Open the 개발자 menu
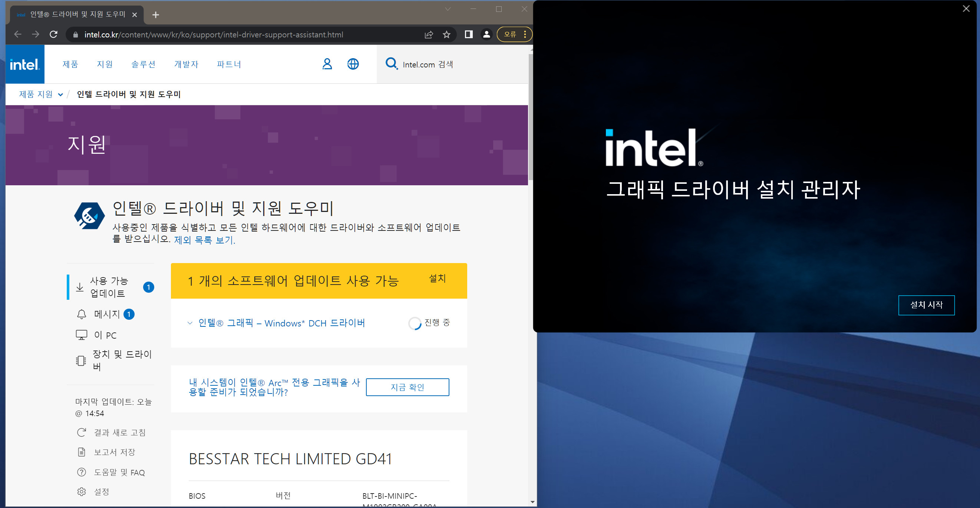Viewport: 980px width, 508px height. [x=187, y=64]
